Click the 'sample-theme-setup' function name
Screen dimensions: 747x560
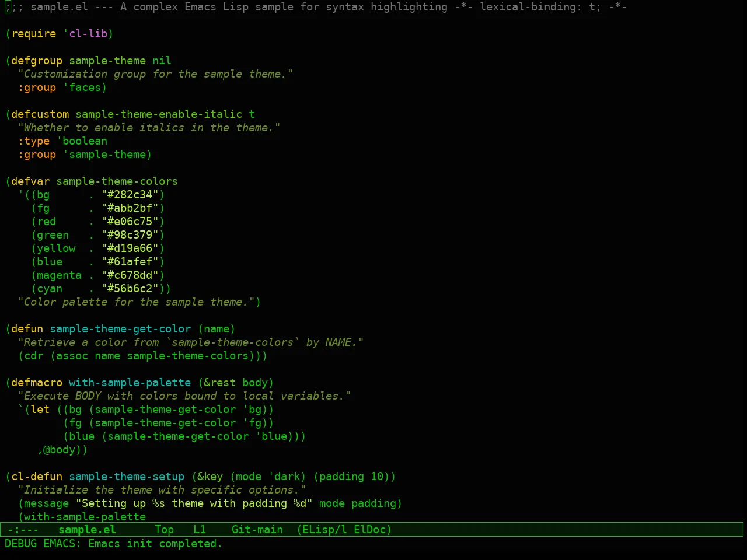pyautogui.click(x=127, y=477)
